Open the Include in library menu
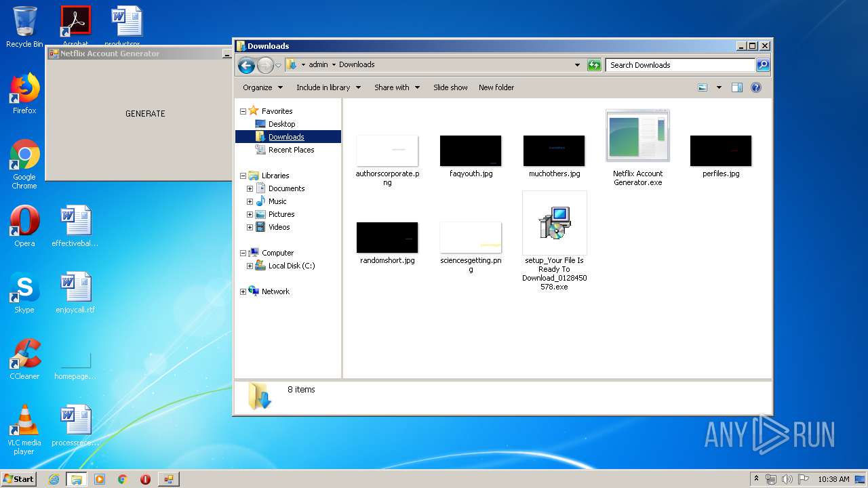 (x=328, y=87)
